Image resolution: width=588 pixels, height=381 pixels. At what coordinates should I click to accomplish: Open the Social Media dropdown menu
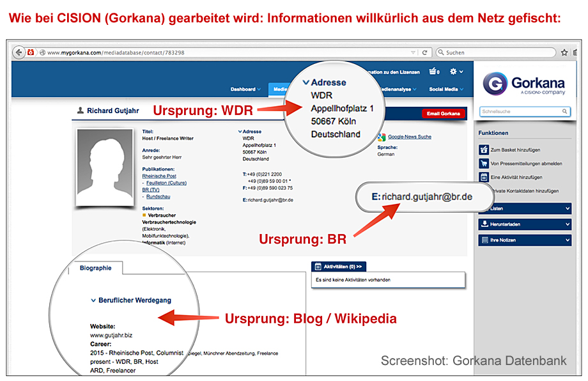pos(446,89)
